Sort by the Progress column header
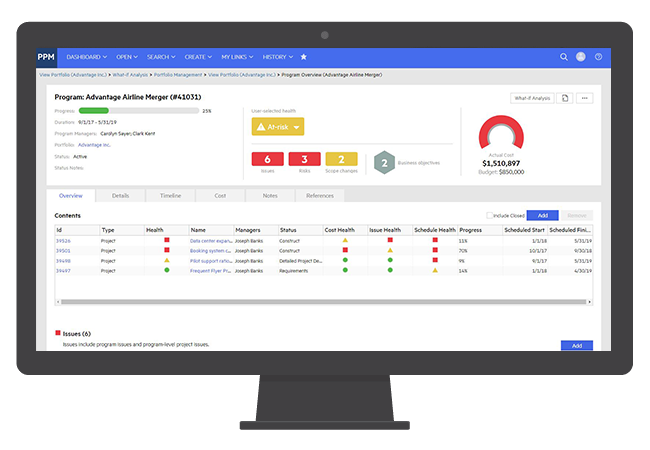650x450 pixels. click(480, 230)
